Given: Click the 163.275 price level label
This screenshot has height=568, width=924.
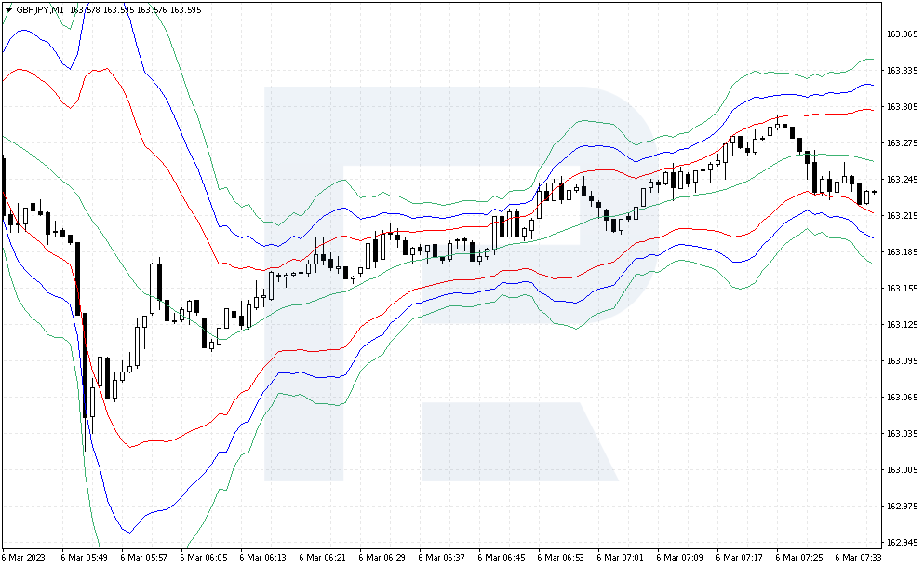Looking at the screenshot, I should [902, 143].
